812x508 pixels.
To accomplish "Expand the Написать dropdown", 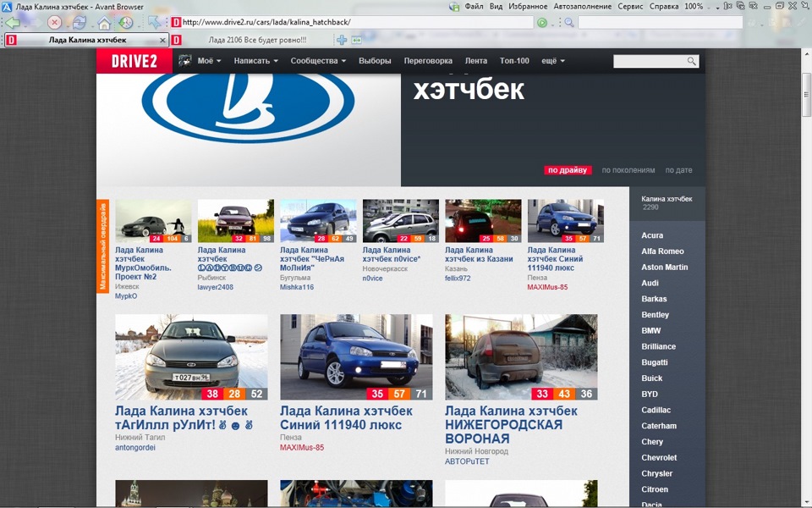I will tap(255, 61).
